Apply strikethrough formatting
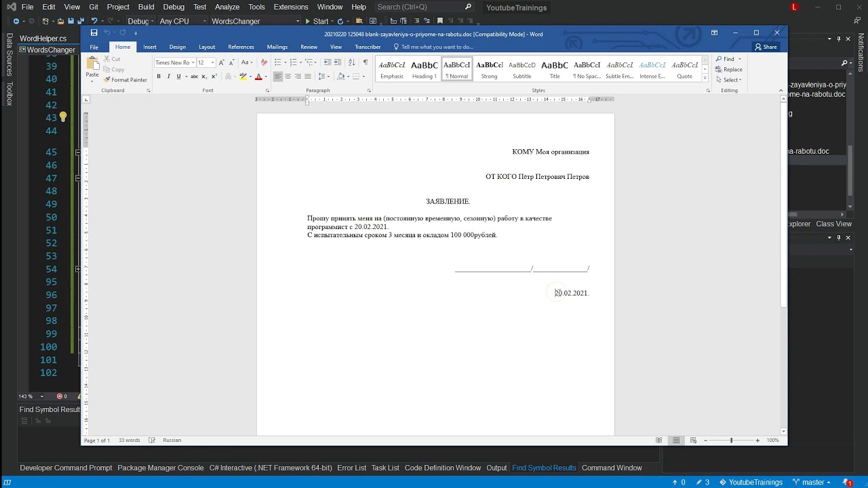Screen dimensions: 868x488 point(194,77)
